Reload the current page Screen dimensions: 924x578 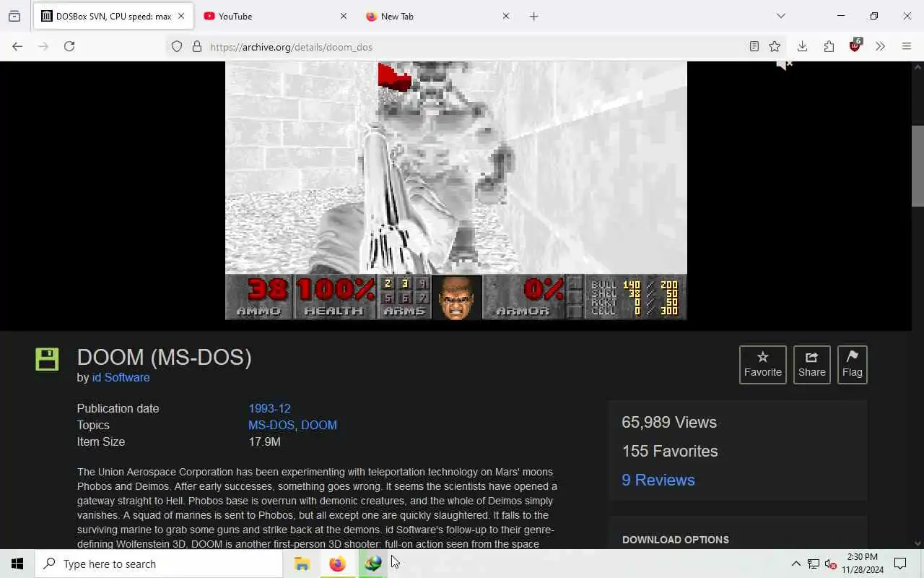[x=69, y=46]
